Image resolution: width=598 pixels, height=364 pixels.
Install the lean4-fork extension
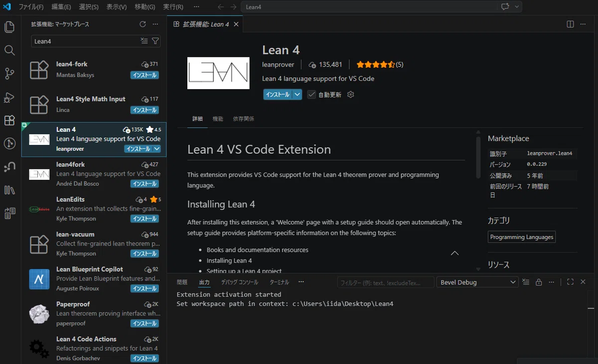click(145, 75)
